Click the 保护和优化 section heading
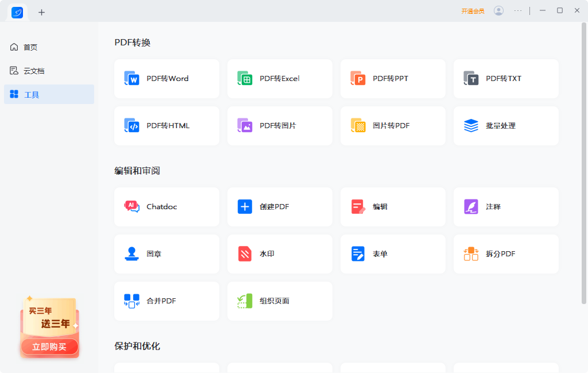The width and height of the screenshot is (588, 373). [137, 346]
